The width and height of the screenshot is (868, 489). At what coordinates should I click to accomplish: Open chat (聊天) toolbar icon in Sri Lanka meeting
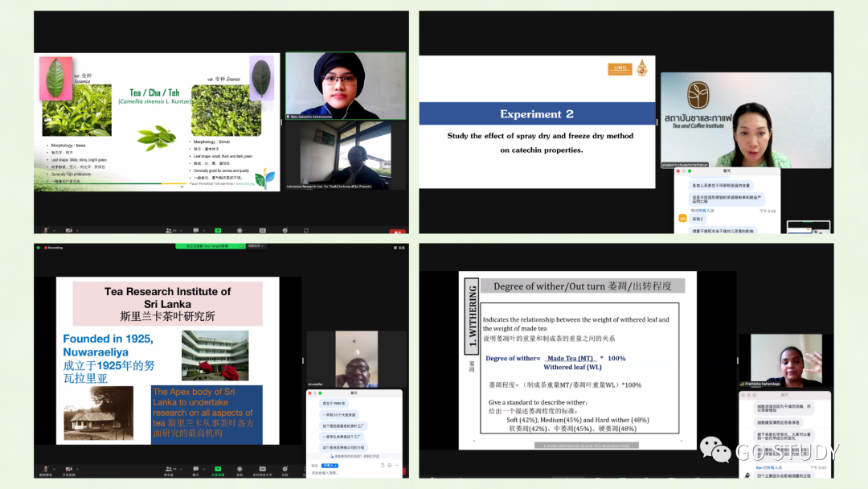click(195, 470)
